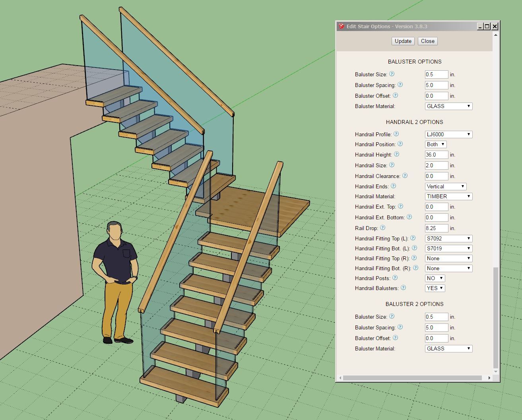522x420 pixels.
Task: Open Handrail Fitting Bot. (L) S7019 dropdown
Action: click(x=448, y=248)
